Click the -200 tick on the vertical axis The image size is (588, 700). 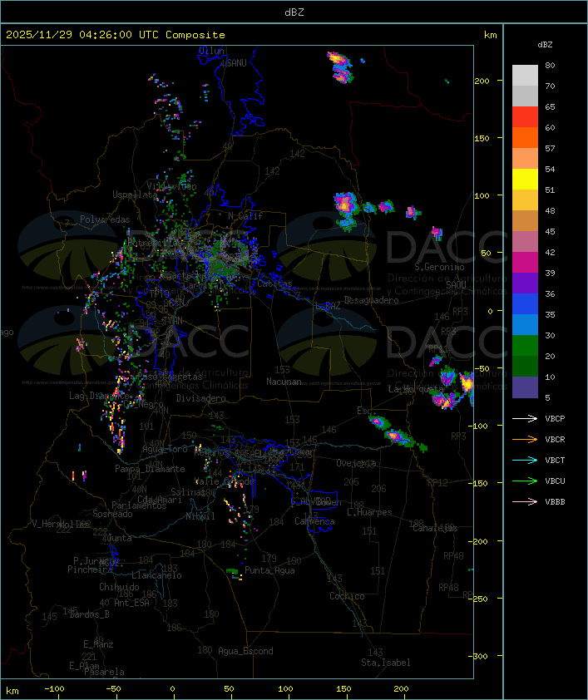click(x=480, y=541)
